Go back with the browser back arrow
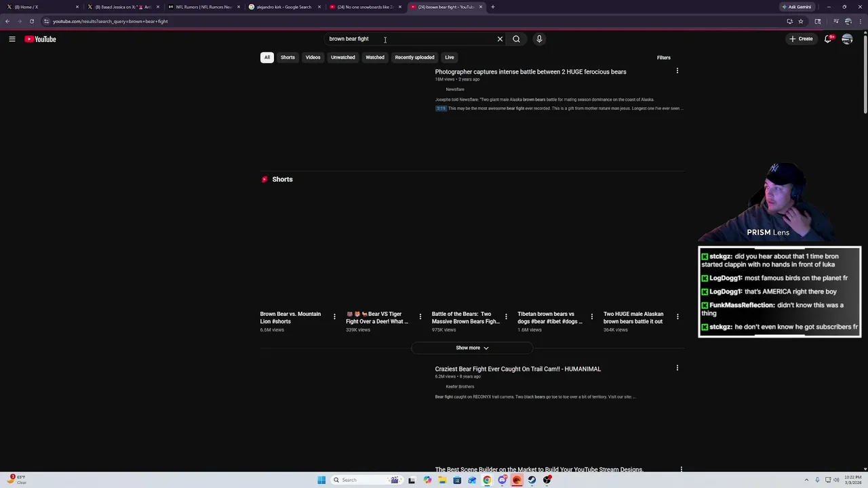 7,21
